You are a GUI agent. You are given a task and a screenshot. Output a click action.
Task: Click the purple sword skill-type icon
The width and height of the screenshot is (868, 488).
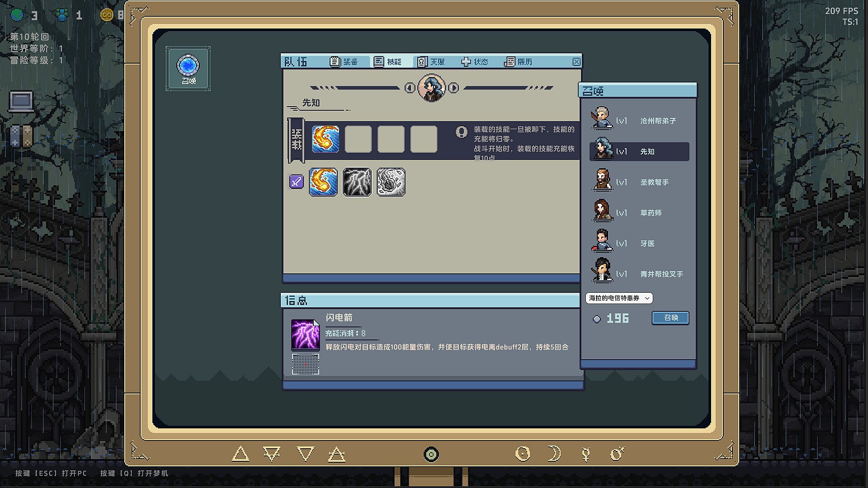[296, 182]
